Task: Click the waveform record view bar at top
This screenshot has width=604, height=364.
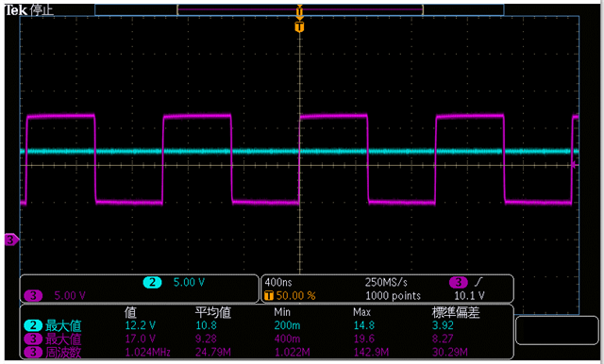Action: 299,9
